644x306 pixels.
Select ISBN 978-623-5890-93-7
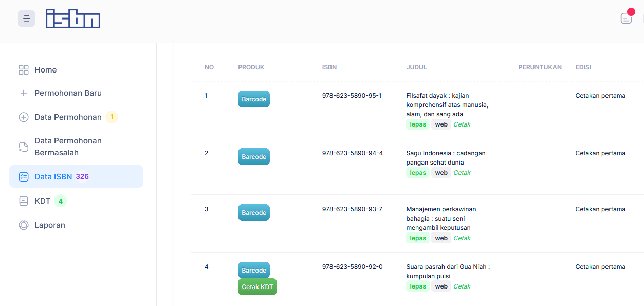pos(352,209)
